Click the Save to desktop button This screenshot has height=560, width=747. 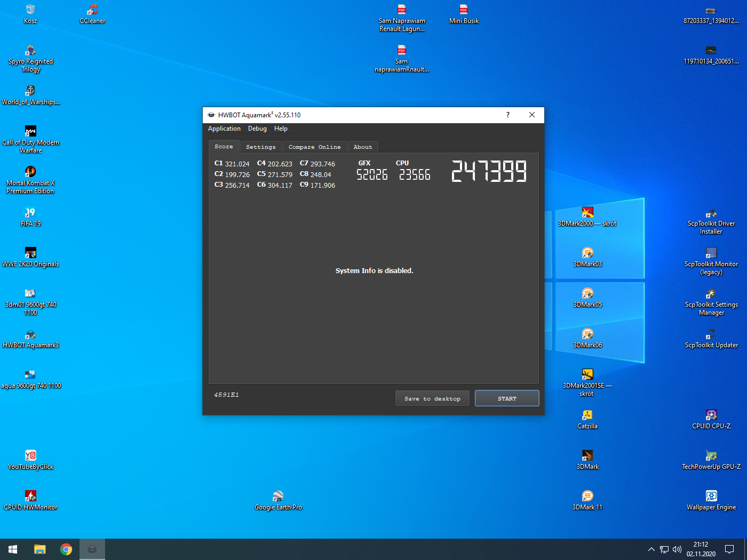pos(432,398)
